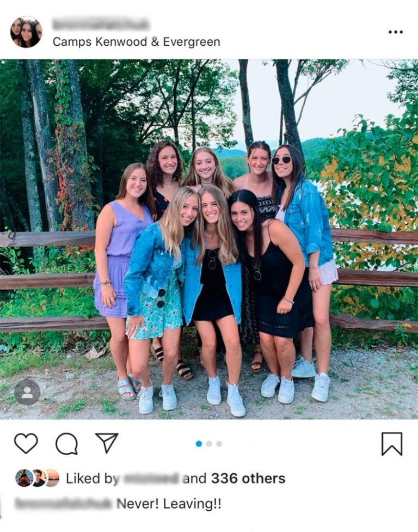View the "336 others" who liked the post
The height and width of the screenshot is (532, 418).
248,479
